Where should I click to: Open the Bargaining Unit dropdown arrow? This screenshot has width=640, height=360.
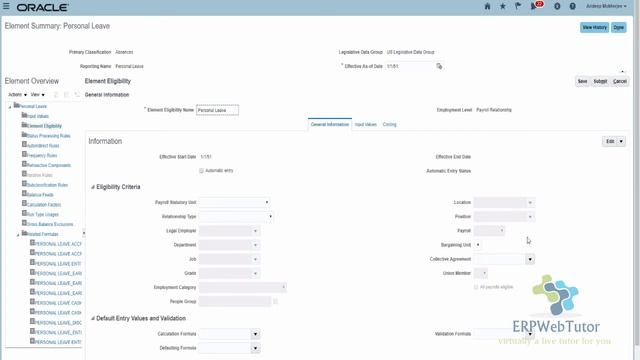pyautogui.click(x=478, y=245)
